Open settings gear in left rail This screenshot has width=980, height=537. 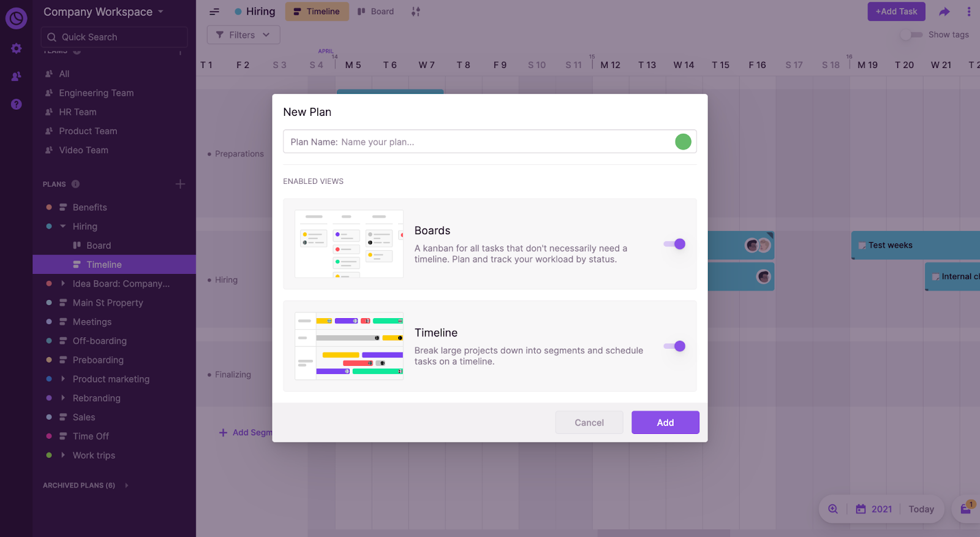coord(17,48)
